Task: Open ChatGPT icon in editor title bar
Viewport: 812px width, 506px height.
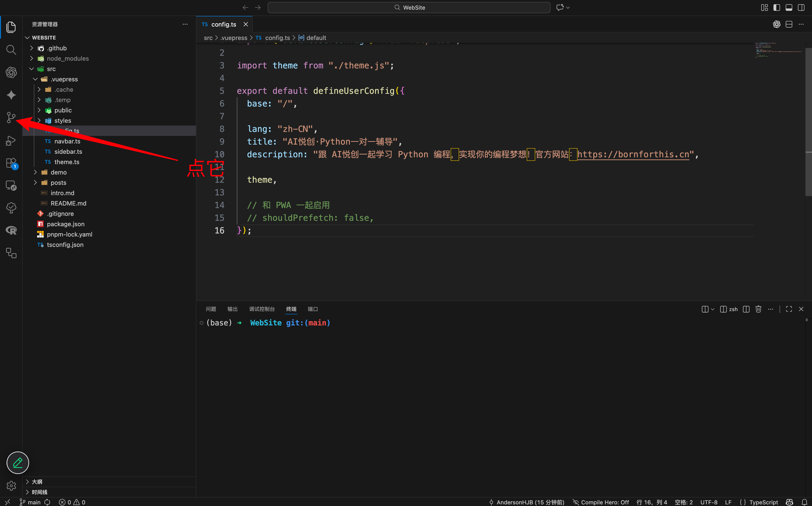Action: click(x=777, y=24)
